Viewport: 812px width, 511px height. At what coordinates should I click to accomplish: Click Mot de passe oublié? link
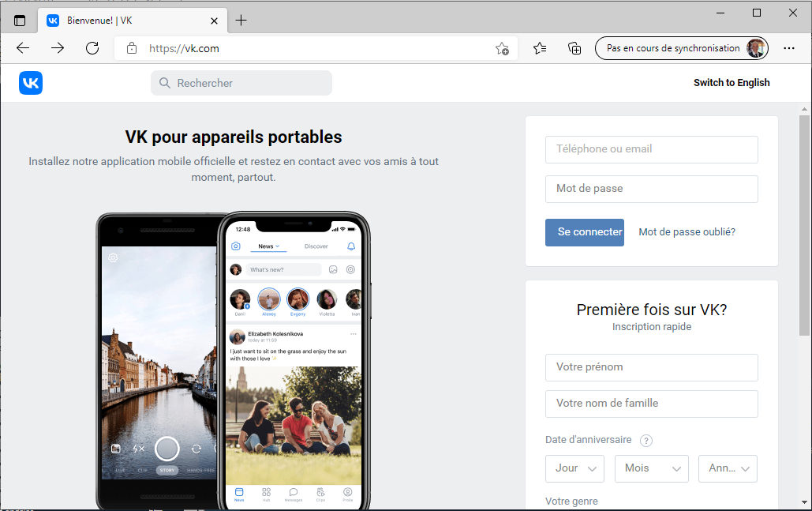click(687, 232)
